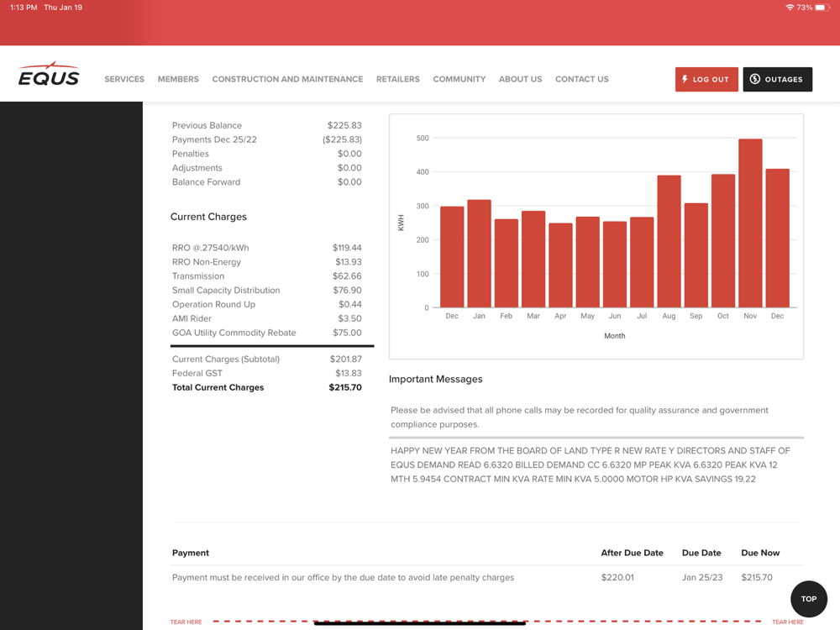Select the 'Important Messages' heading
Screen dimensions: 840x630
[435, 380]
